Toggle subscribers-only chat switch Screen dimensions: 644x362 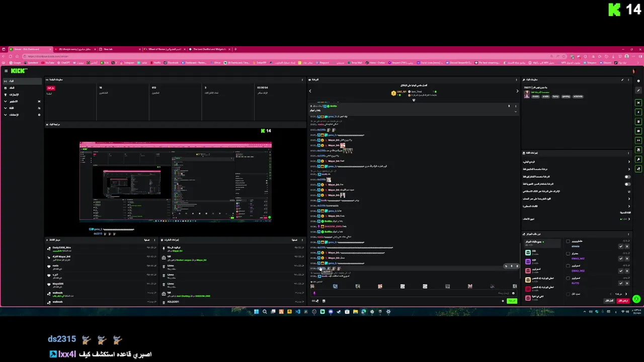tap(627, 176)
